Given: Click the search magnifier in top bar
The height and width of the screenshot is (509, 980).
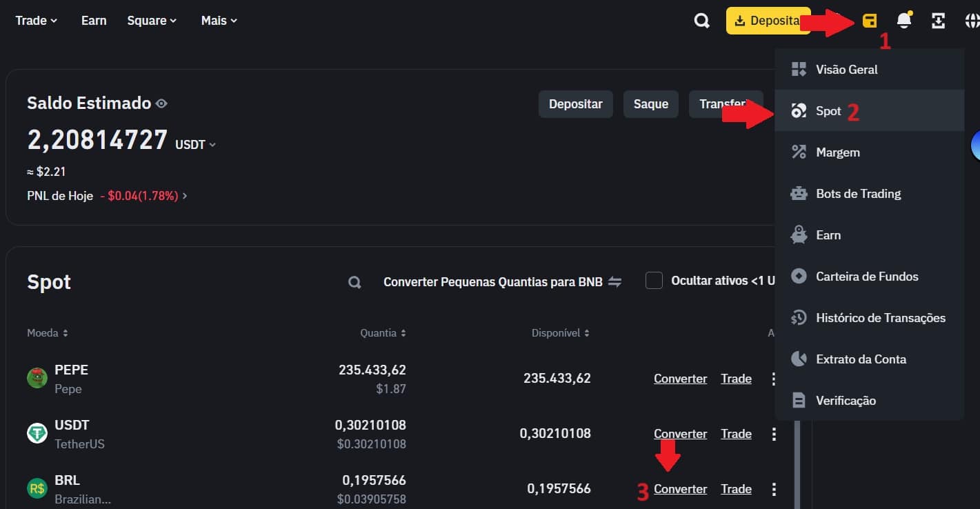Looking at the screenshot, I should click(x=701, y=21).
